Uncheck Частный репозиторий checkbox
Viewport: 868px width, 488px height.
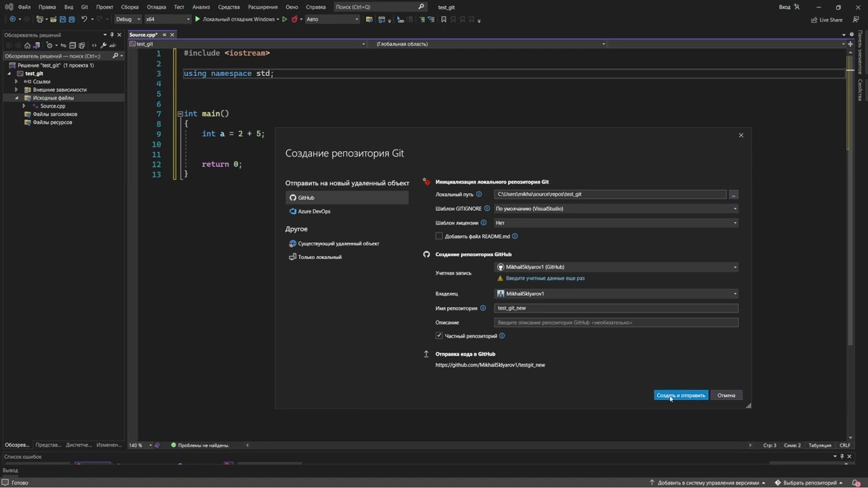439,336
